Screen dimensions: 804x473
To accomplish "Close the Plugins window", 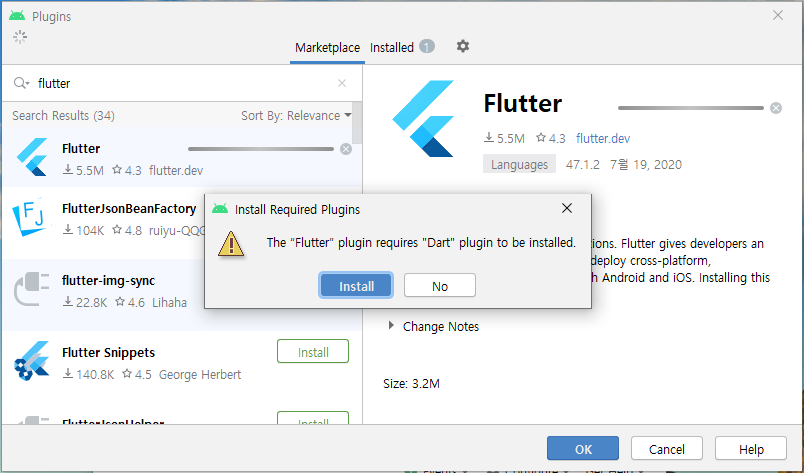I will 778,15.
